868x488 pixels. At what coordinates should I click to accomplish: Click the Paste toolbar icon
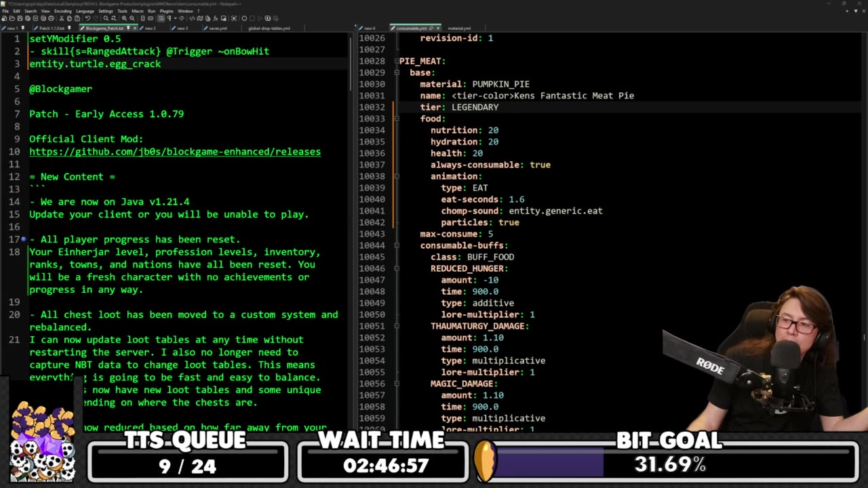pos(77,18)
